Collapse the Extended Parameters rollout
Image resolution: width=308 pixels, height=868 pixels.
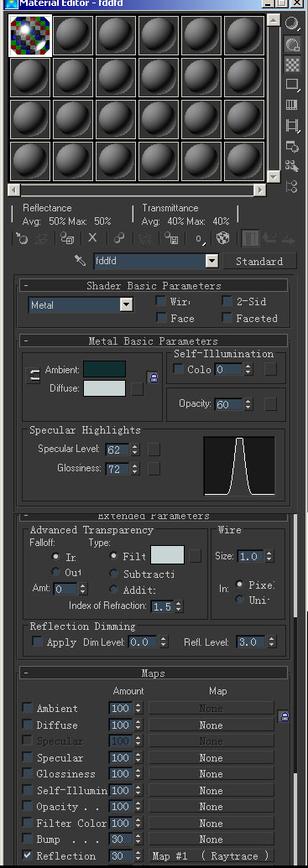154,517
